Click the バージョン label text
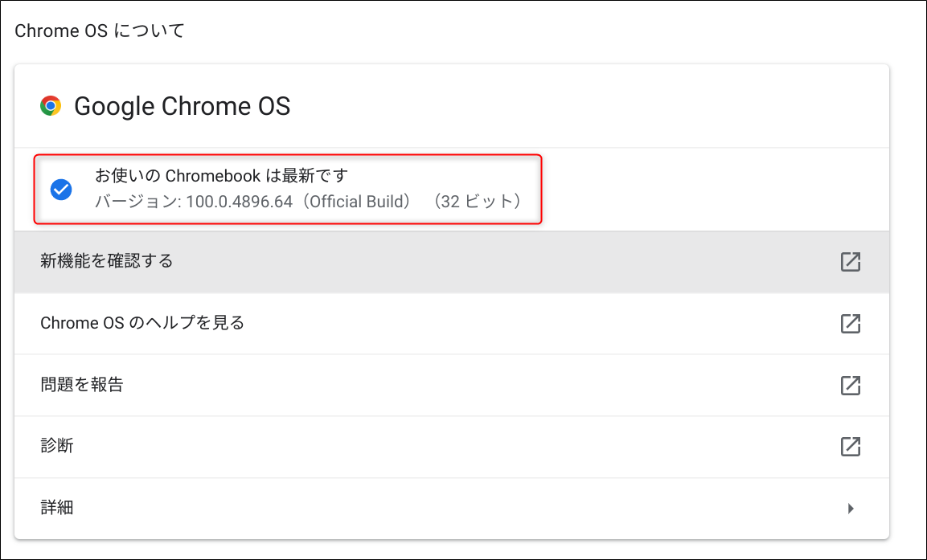 coord(136,202)
